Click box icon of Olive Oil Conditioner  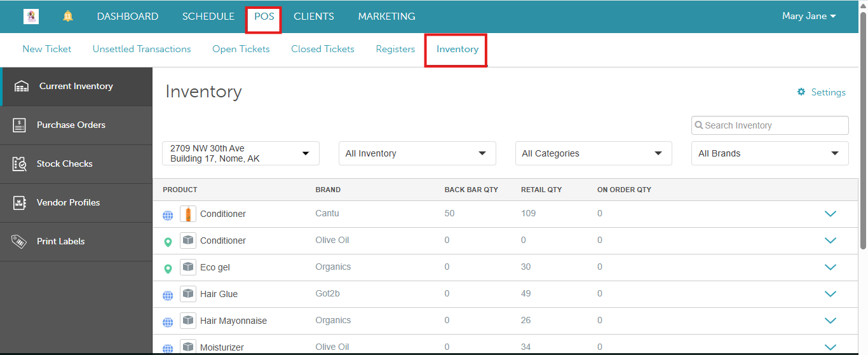(x=188, y=240)
